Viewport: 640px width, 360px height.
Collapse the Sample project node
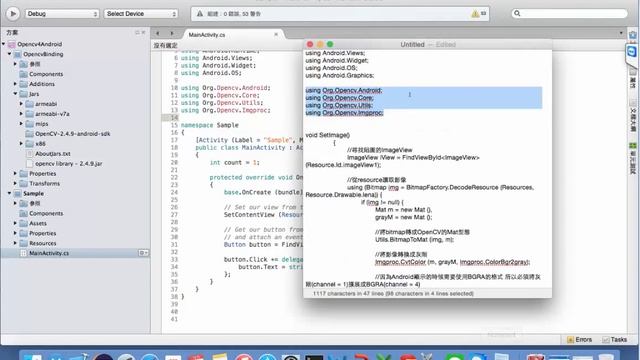click(9, 193)
